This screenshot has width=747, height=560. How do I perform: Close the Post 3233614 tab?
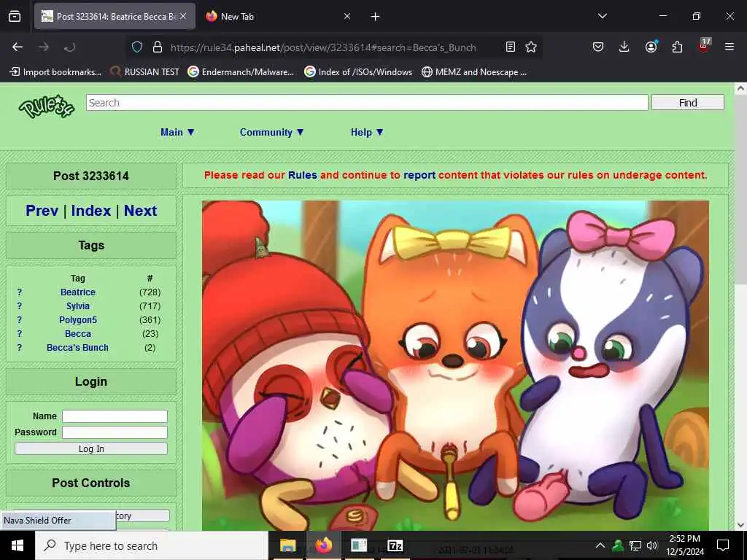pos(183,16)
